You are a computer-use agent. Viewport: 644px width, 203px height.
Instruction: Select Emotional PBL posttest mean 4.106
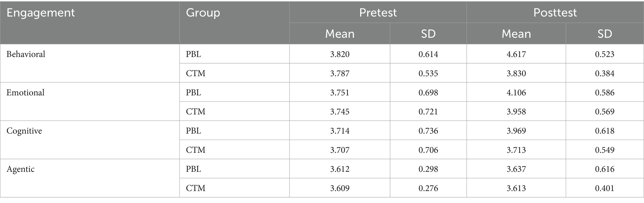click(516, 93)
